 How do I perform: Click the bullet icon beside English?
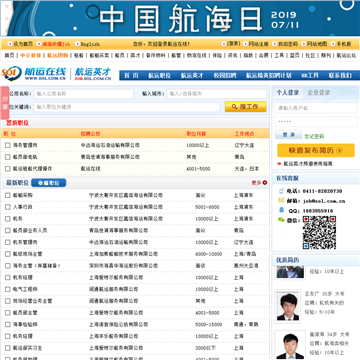(x=77, y=44)
